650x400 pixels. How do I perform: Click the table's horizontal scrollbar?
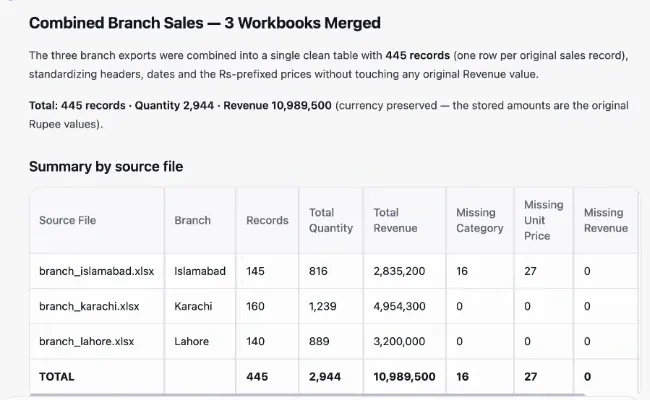pyautogui.click(x=307, y=395)
